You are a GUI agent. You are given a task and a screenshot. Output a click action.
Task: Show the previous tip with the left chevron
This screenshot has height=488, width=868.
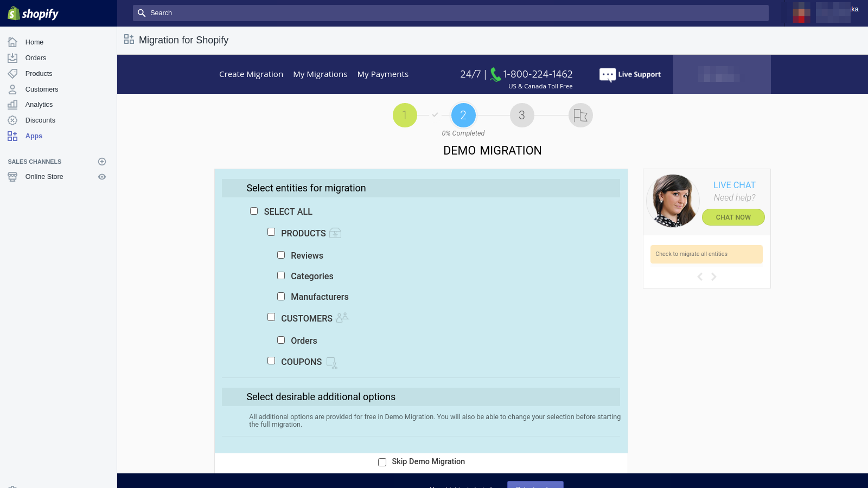(x=700, y=277)
